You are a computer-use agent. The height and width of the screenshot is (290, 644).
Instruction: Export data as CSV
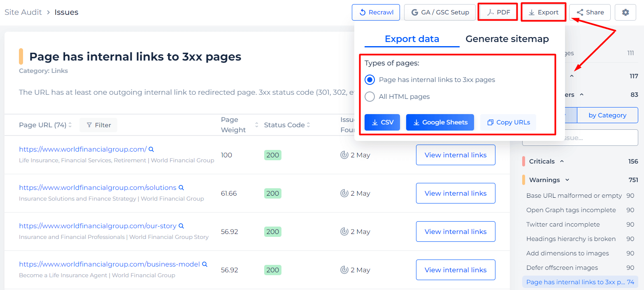click(x=382, y=122)
